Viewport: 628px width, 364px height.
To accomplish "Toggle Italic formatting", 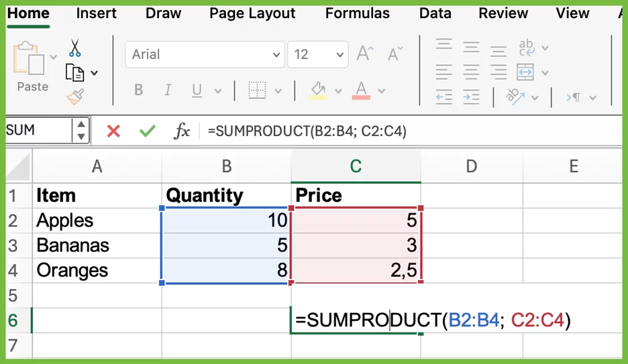I will [x=168, y=90].
